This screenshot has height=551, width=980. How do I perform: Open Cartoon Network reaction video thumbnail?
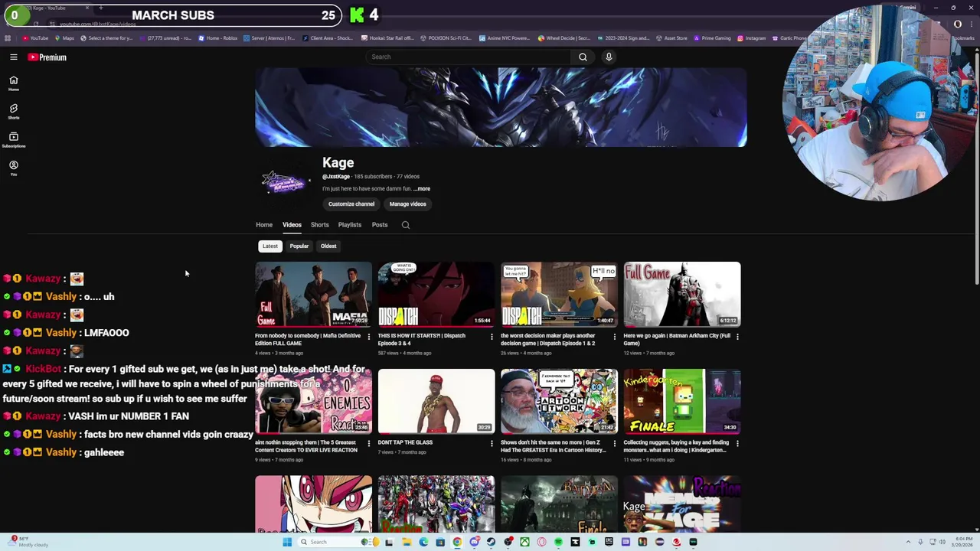(x=559, y=401)
